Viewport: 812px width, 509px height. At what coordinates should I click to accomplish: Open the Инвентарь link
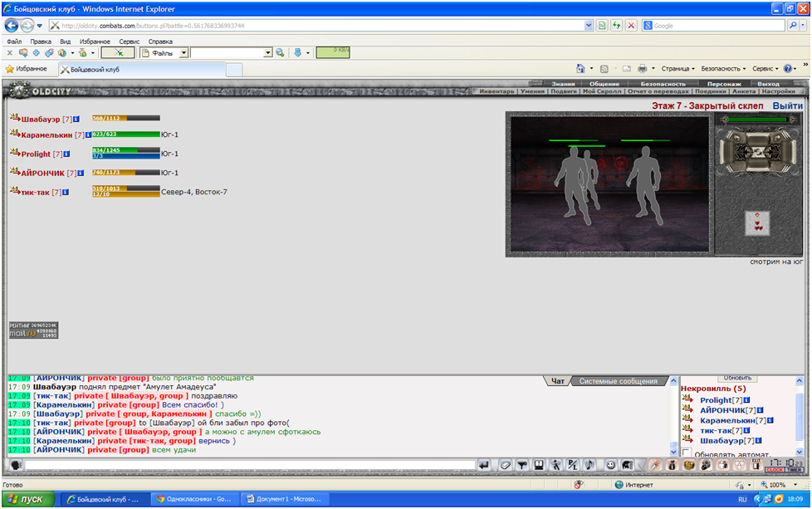[x=496, y=91]
